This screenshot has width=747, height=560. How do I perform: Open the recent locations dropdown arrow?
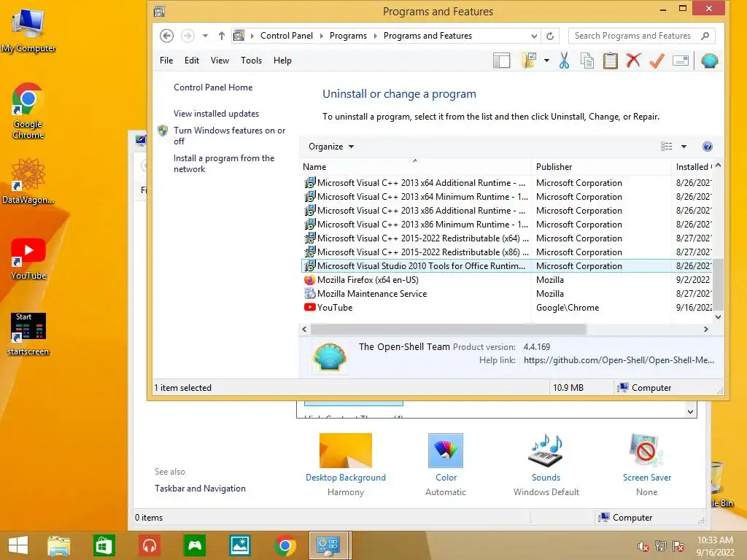coord(205,36)
